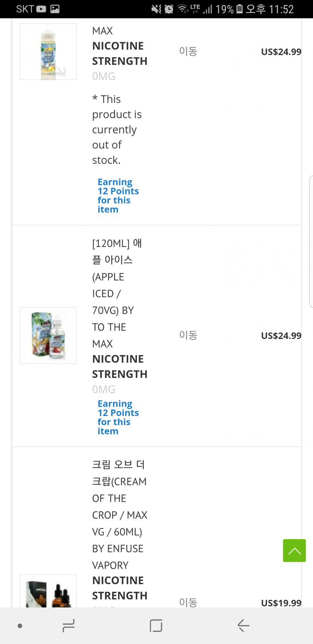313x644 pixels.
Task: Open the first out-of-stock product thumbnail
Action: pos(48,52)
